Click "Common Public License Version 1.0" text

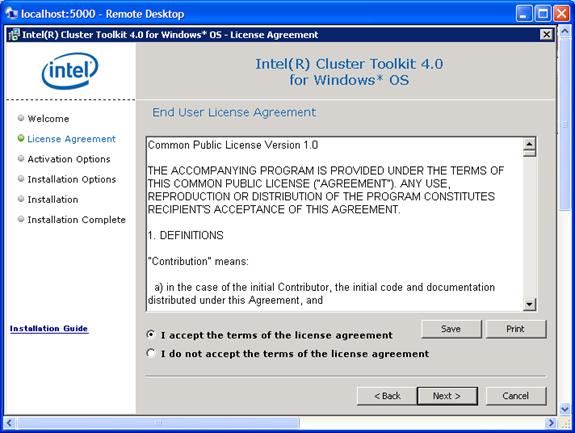pyautogui.click(x=233, y=145)
